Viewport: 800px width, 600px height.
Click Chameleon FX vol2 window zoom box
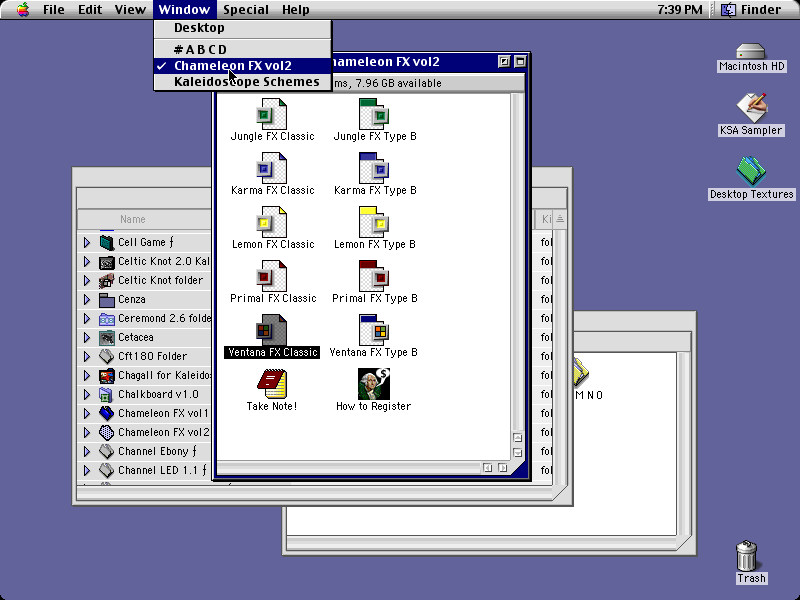point(504,62)
